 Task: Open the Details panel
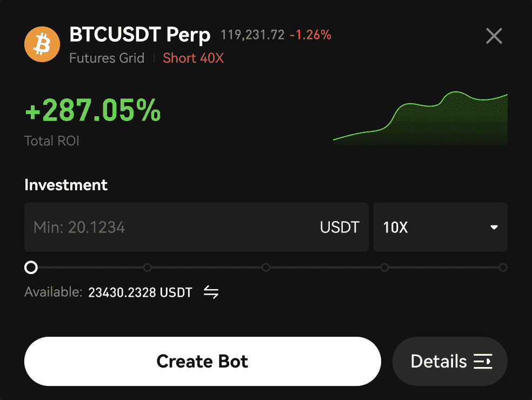pyautogui.click(x=450, y=361)
